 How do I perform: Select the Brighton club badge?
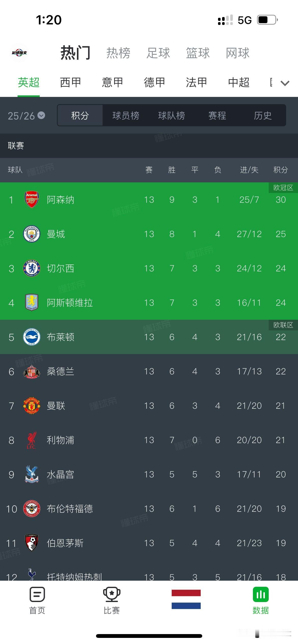[x=32, y=337]
